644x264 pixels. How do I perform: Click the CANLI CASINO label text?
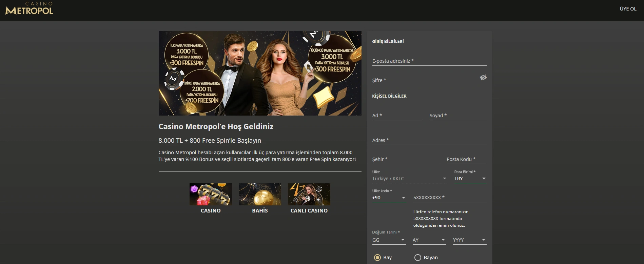point(309,211)
